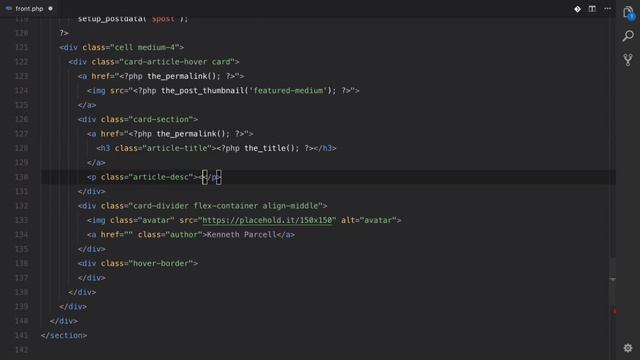This screenshot has width=640, height=360.
Task: Click "card-article-hover card" class value
Action: [177, 62]
